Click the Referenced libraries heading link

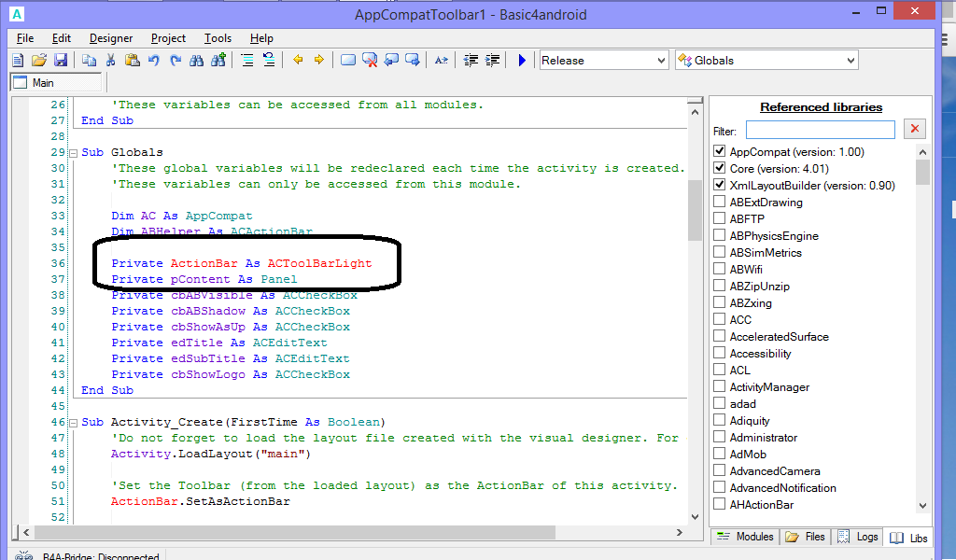(821, 106)
